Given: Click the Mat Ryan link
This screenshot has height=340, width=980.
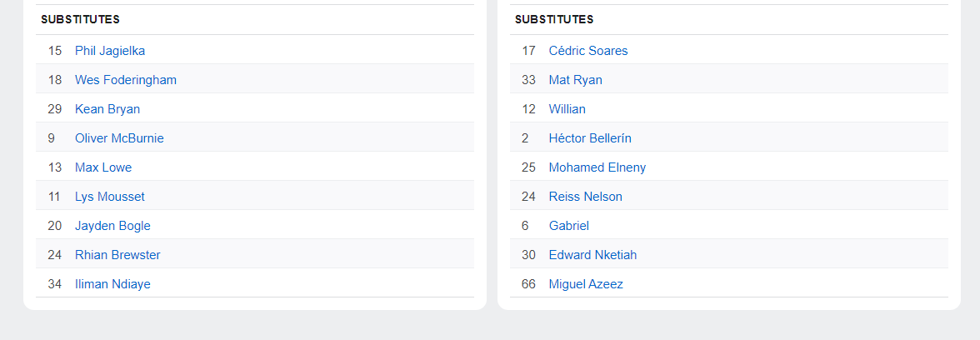Looking at the screenshot, I should [575, 80].
